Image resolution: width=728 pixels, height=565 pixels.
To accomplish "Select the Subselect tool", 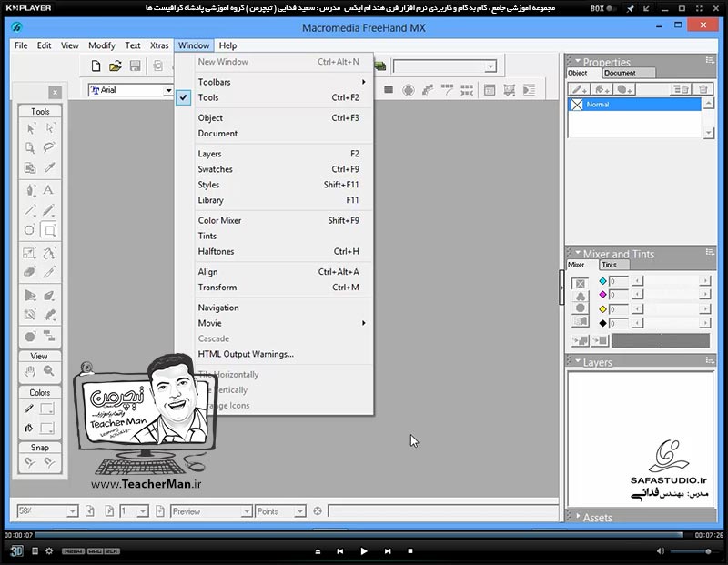I will click(50, 128).
